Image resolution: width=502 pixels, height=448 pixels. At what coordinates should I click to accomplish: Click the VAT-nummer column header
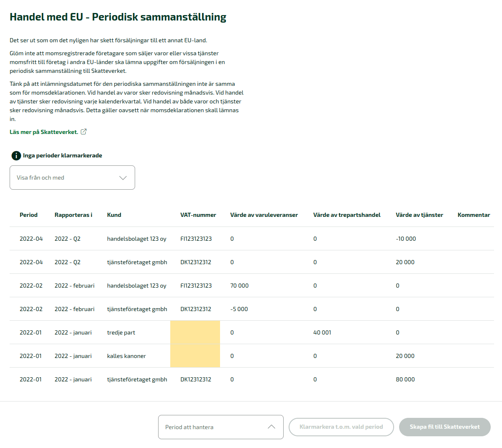click(198, 215)
